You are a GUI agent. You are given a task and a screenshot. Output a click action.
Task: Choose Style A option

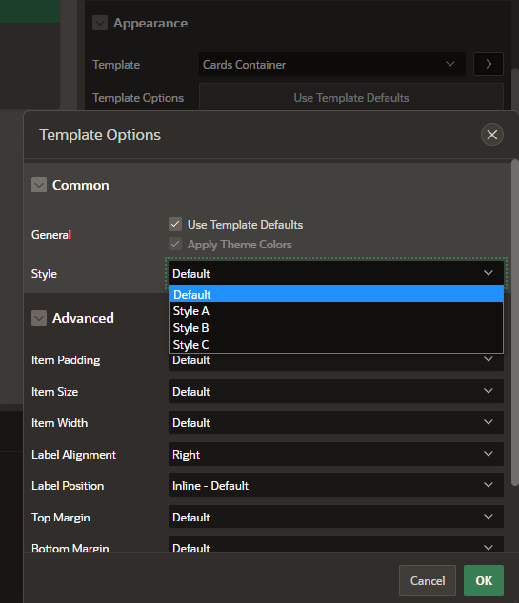tap(336, 311)
